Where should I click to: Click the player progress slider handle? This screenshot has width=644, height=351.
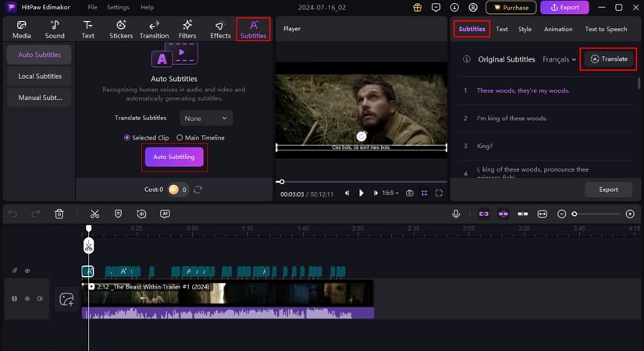pos(282,182)
